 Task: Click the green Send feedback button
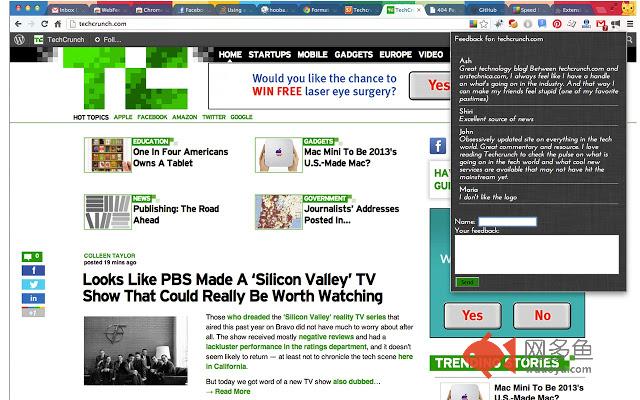467,282
